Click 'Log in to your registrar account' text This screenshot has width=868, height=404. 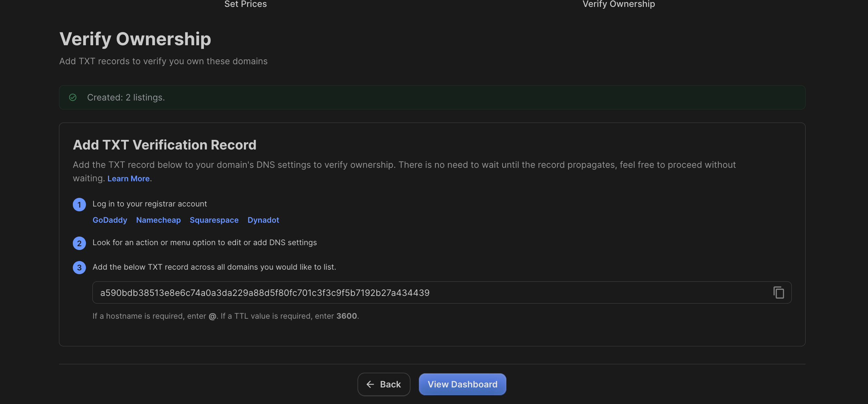coord(150,204)
